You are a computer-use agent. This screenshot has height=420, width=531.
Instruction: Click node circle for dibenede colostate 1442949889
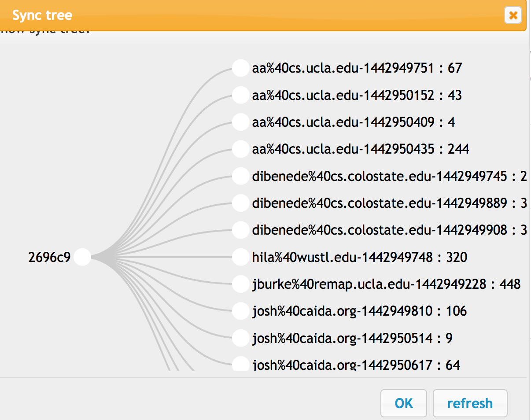[x=241, y=203]
